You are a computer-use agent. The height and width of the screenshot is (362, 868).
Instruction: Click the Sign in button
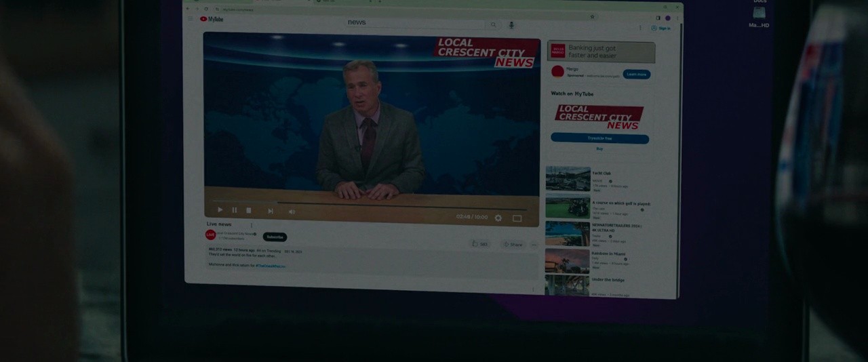click(x=660, y=28)
